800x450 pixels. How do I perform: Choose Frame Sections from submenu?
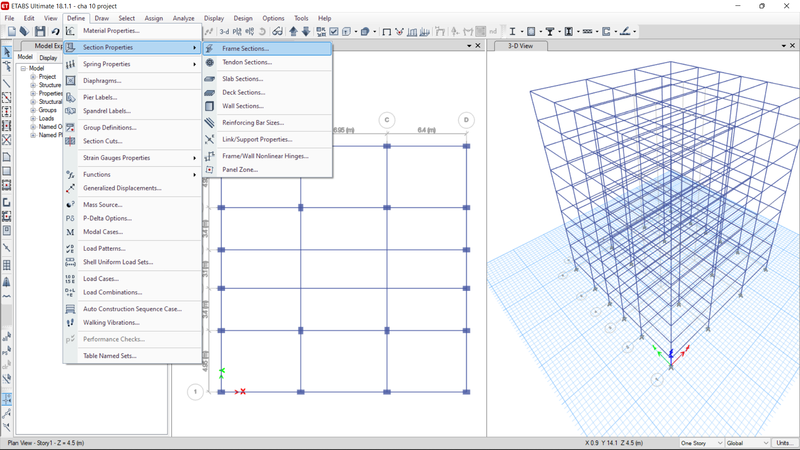click(x=267, y=48)
